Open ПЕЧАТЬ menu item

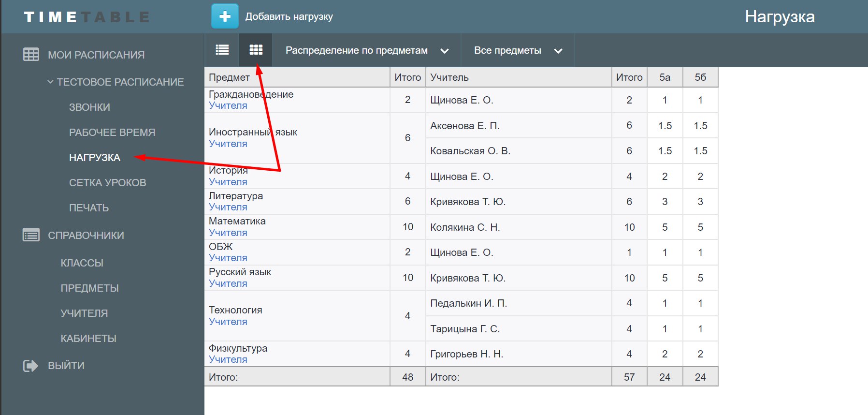coord(89,207)
